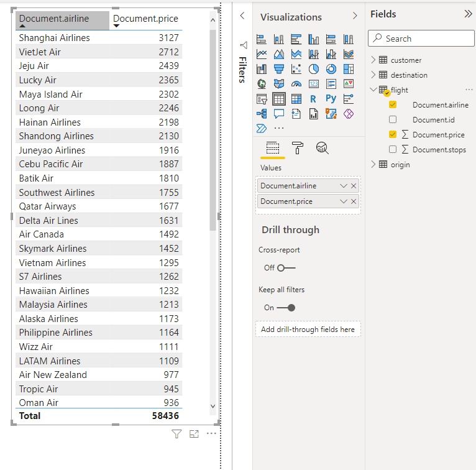Select the Multi-row card visualization
The image size is (476, 470).
[331, 84]
